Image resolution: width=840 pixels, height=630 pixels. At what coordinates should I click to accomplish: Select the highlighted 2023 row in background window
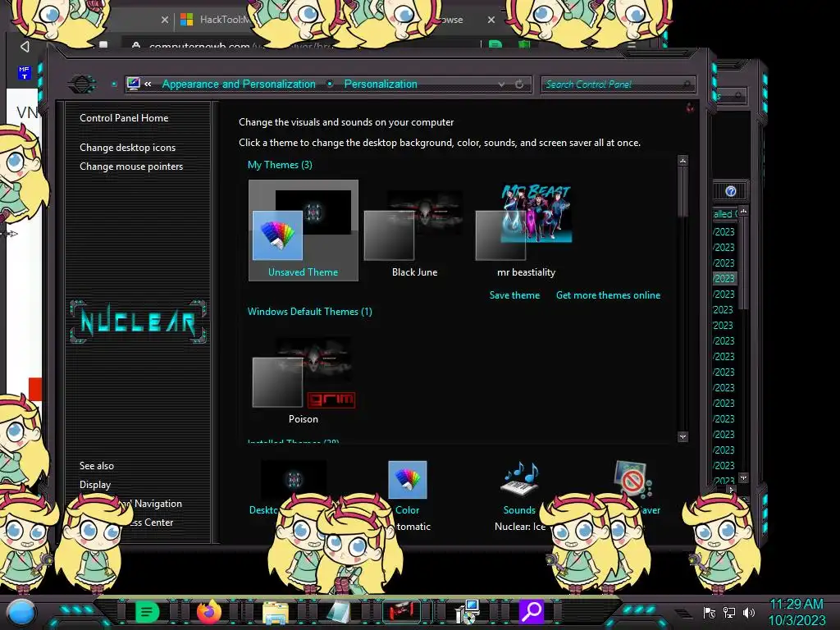[724, 279]
